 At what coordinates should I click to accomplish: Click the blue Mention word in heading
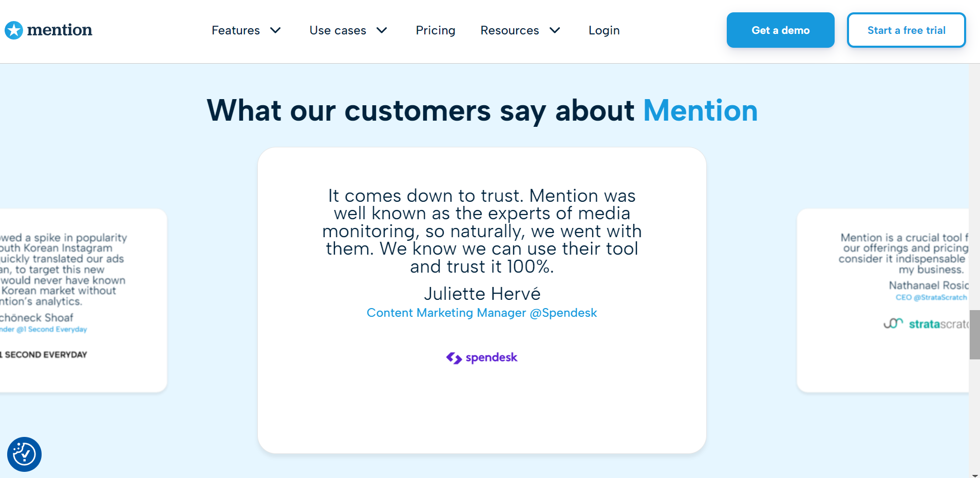coord(700,111)
